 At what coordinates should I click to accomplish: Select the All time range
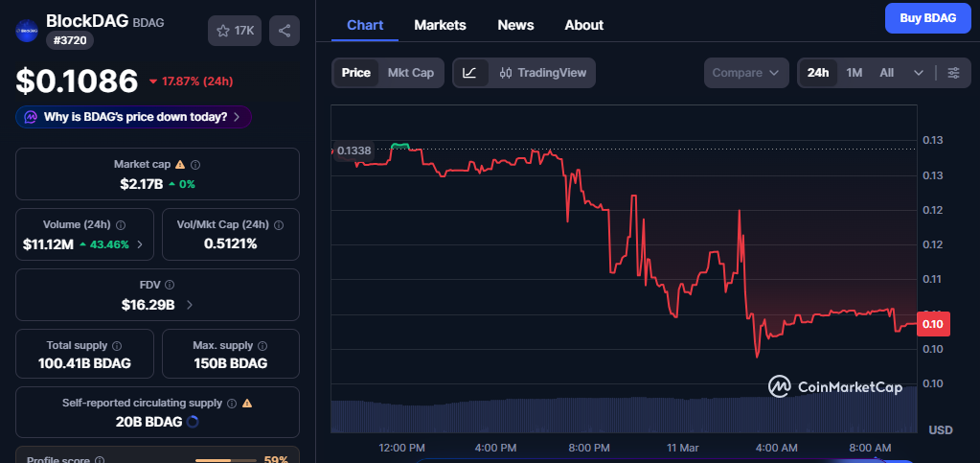[887, 73]
